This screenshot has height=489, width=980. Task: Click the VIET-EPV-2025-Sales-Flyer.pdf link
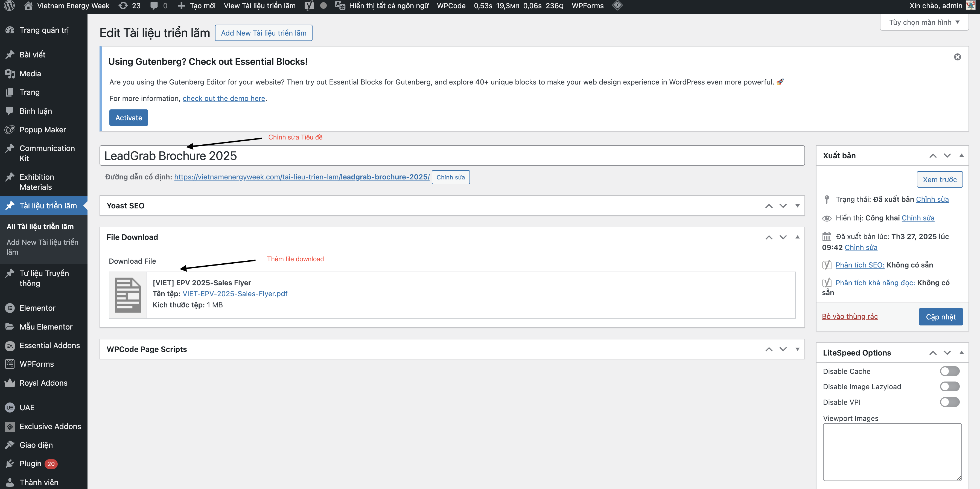click(235, 294)
